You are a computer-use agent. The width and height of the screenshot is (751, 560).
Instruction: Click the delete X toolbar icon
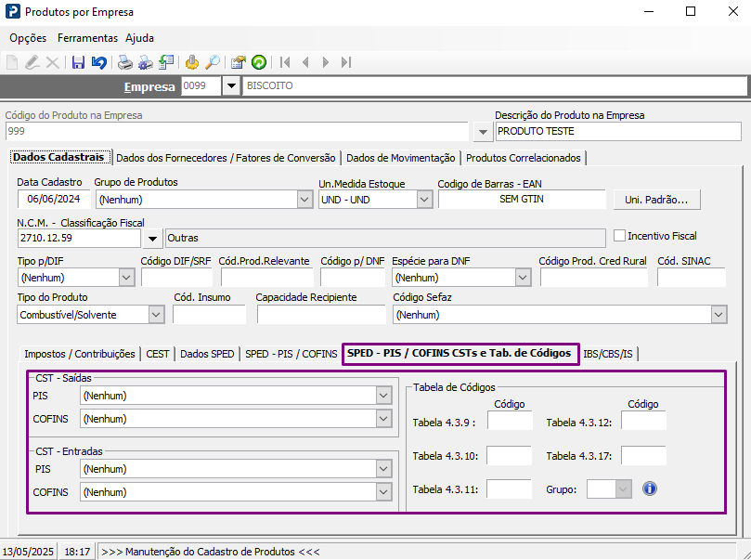[x=52, y=62]
